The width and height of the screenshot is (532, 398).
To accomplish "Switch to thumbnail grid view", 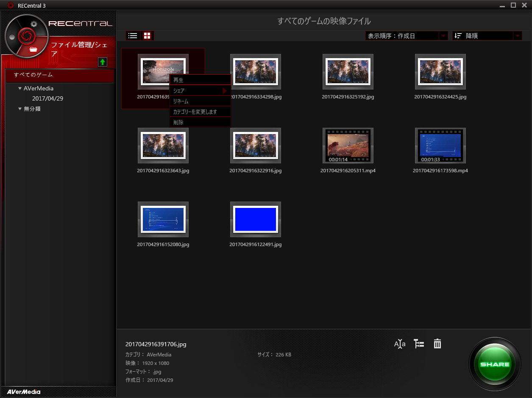I will (x=147, y=36).
